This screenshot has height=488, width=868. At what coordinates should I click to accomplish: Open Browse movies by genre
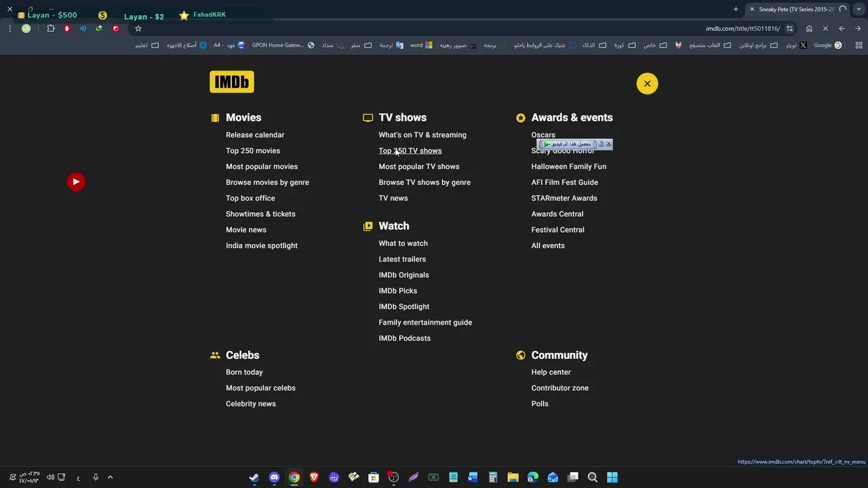(x=267, y=182)
